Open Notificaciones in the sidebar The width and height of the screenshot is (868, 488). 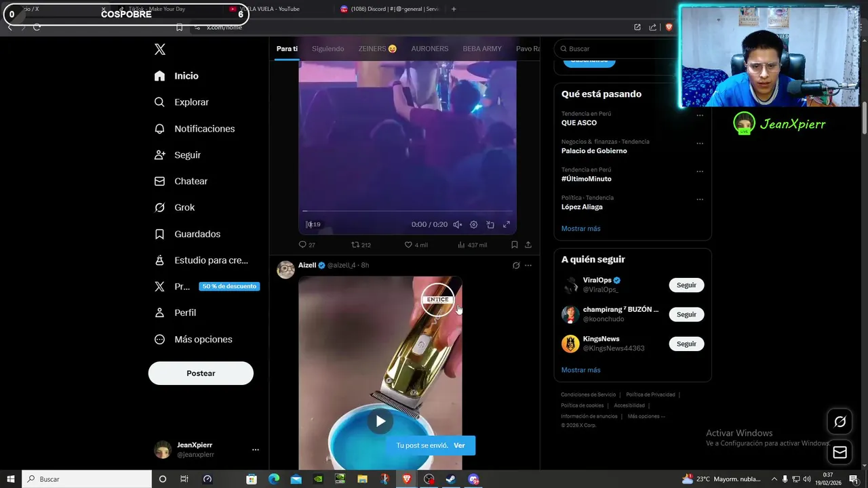click(195, 129)
